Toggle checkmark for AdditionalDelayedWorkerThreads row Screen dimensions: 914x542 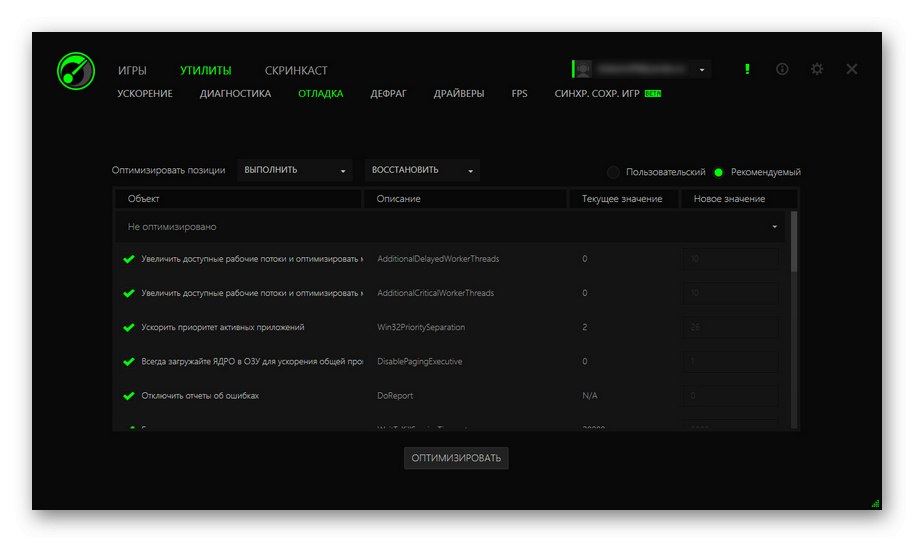pyautogui.click(x=129, y=259)
